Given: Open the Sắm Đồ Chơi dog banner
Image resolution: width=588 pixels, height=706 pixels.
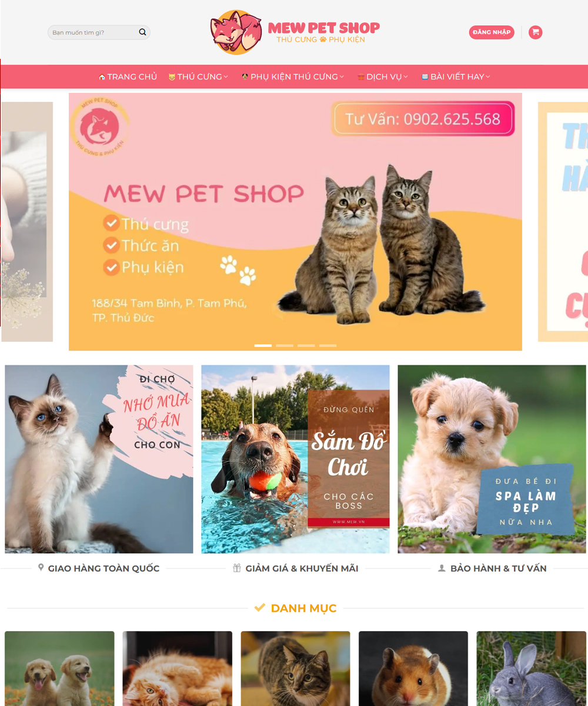Looking at the screenshot, I should 295,459.
